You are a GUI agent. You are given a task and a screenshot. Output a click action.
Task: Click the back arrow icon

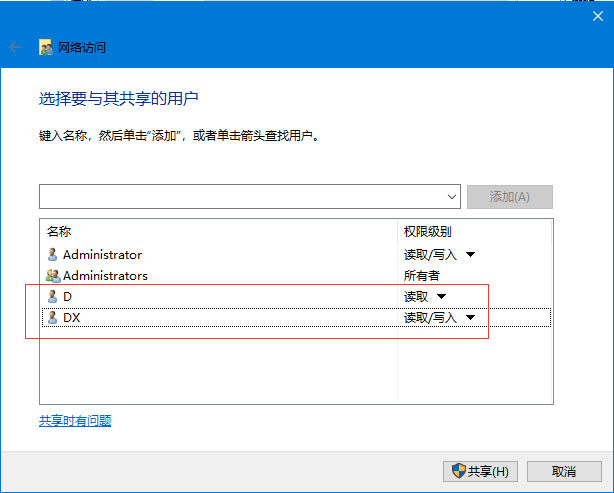click(15, 47)
